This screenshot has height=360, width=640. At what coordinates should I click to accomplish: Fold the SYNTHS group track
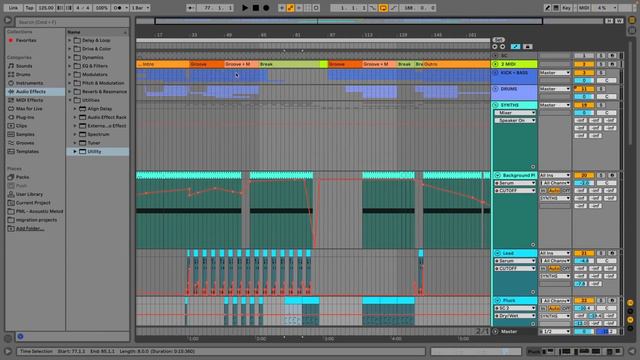click(x=496, y=105)
